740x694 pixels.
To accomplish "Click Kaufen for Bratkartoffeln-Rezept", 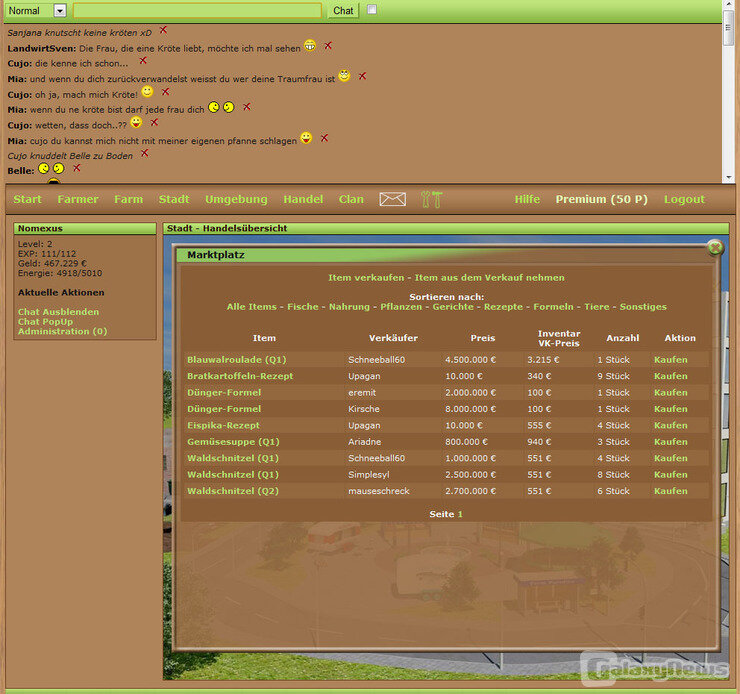I will (x=671, y=376).
